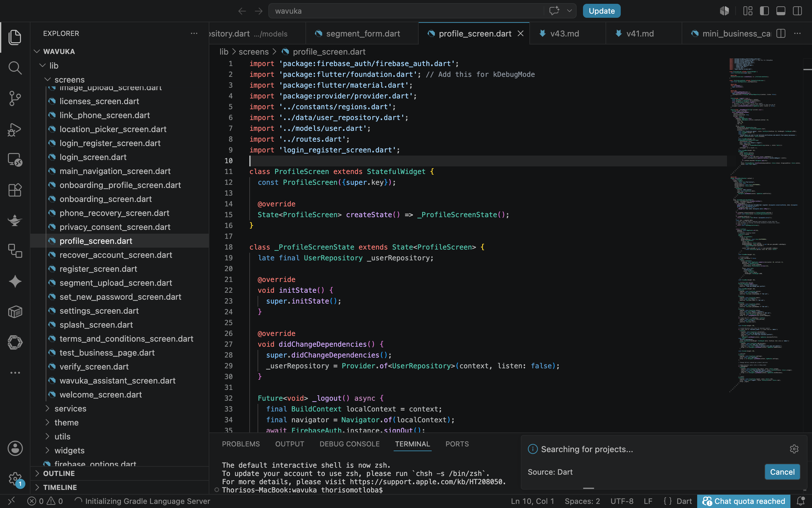Open the Source Control view icon
The height and width of the screenshot is (508, 812).
point(15,98)
